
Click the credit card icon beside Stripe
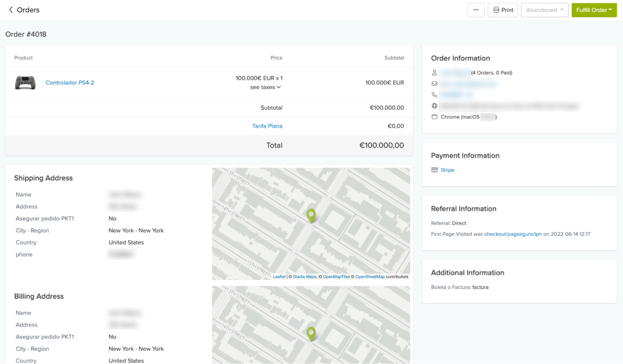pyautogui.click(x=434, y=170)
